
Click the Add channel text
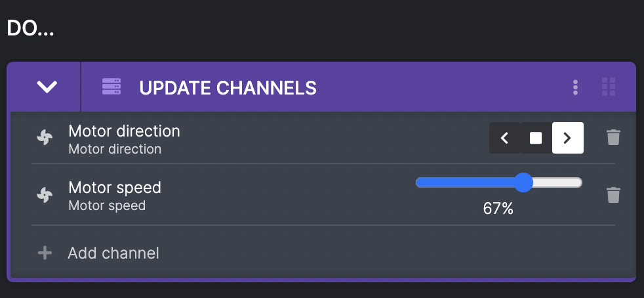[113, 253]
